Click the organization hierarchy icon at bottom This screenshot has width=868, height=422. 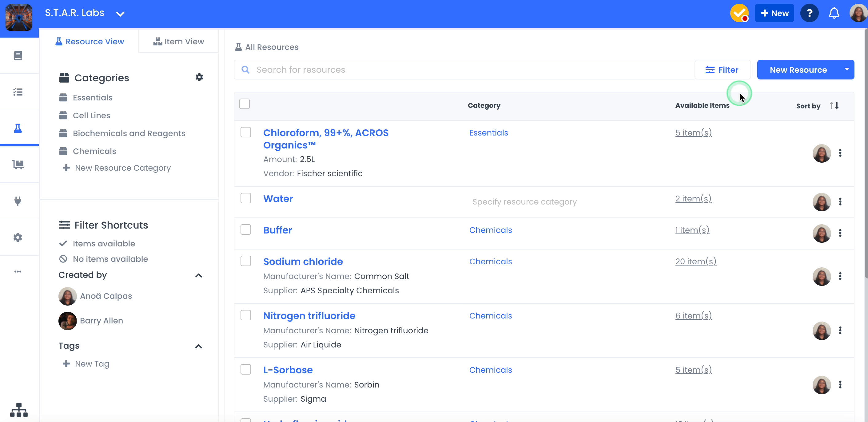pos(19,410)
